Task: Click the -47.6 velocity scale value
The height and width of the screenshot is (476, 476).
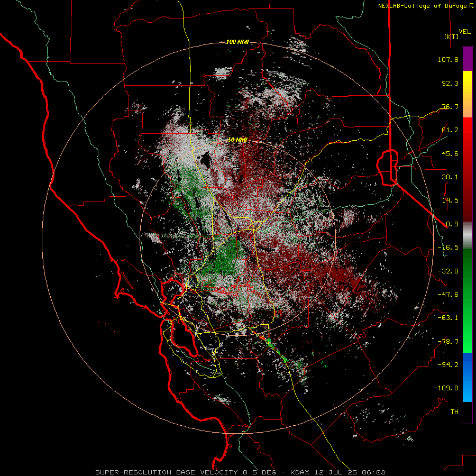Action: click(448, 295)
